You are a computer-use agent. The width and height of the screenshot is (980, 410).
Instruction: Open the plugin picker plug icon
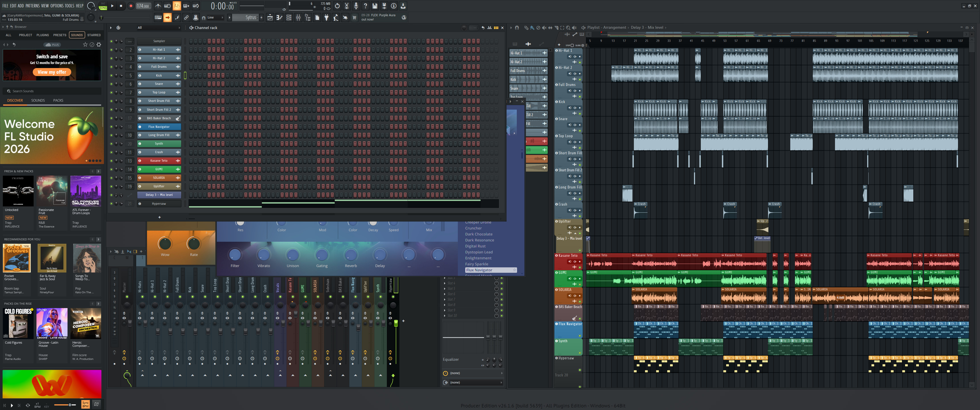tap(326, 17)
